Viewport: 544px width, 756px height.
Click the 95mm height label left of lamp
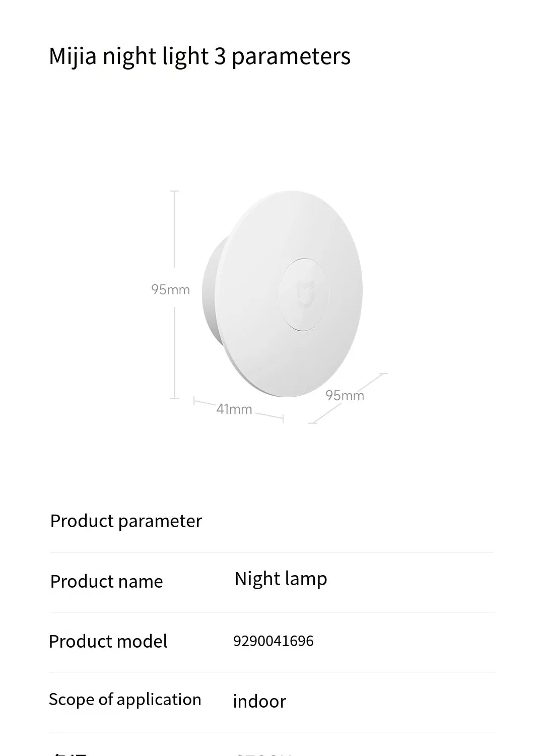click(x=170, y=290)
